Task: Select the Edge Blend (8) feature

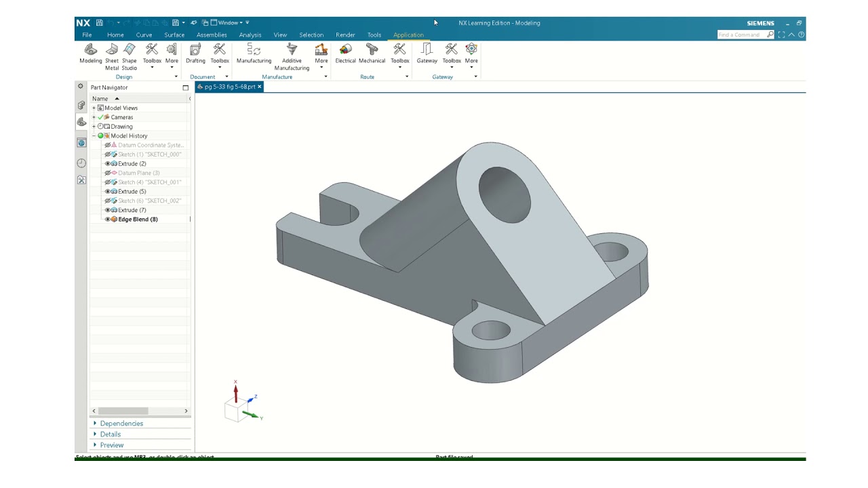Action: pyautogui.click(x=138, y=220)
